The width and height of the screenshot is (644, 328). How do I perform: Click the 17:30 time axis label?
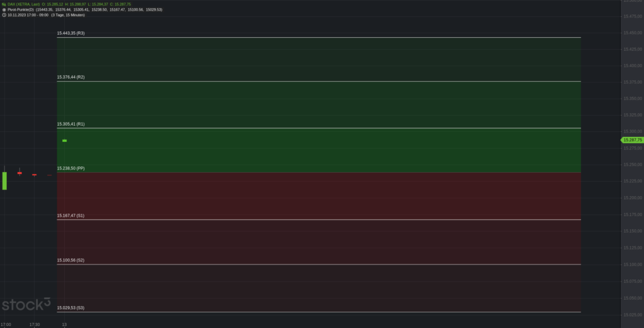35,324
